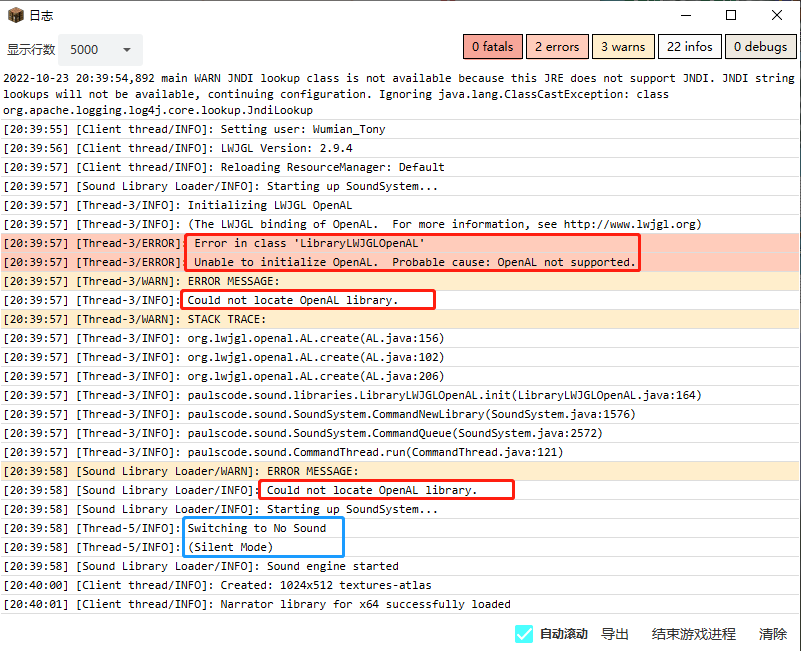
Task: Select the 'Setting user: Wumian_Tony' log line
Action: [400, 129]
